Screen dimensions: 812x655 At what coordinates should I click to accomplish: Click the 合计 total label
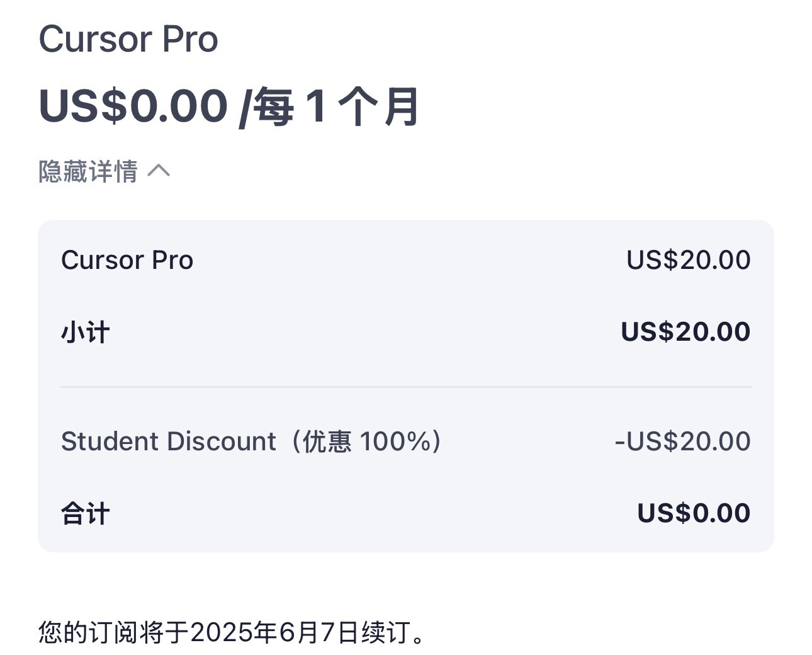pyautogui.click(x=86, y=513)
